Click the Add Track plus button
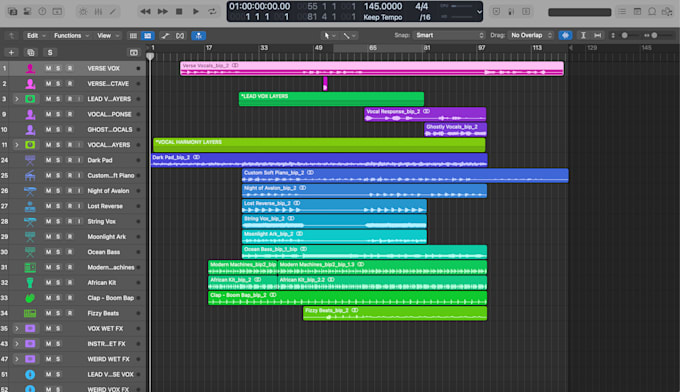This screenshot has height=392, width=680. [x=11, y=52]
